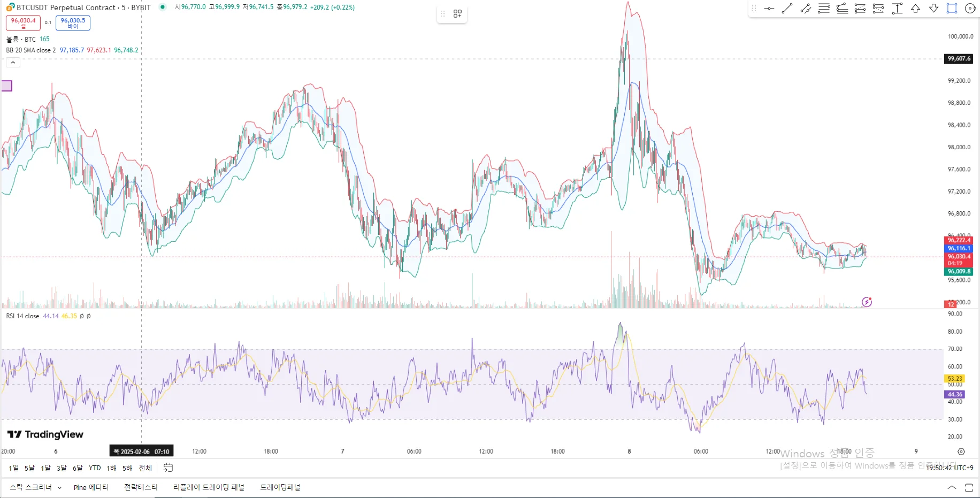
Task: Click the 0.1 spread value
Action: click(x=48, y=22)
